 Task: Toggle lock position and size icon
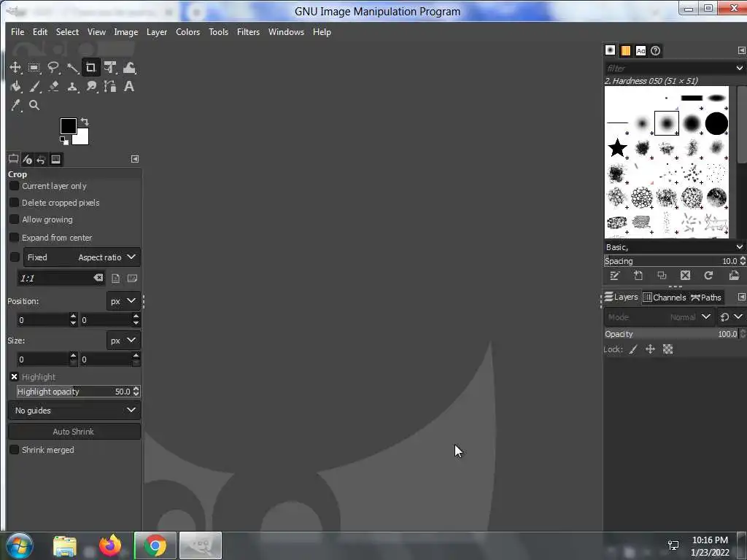(650, 349)
